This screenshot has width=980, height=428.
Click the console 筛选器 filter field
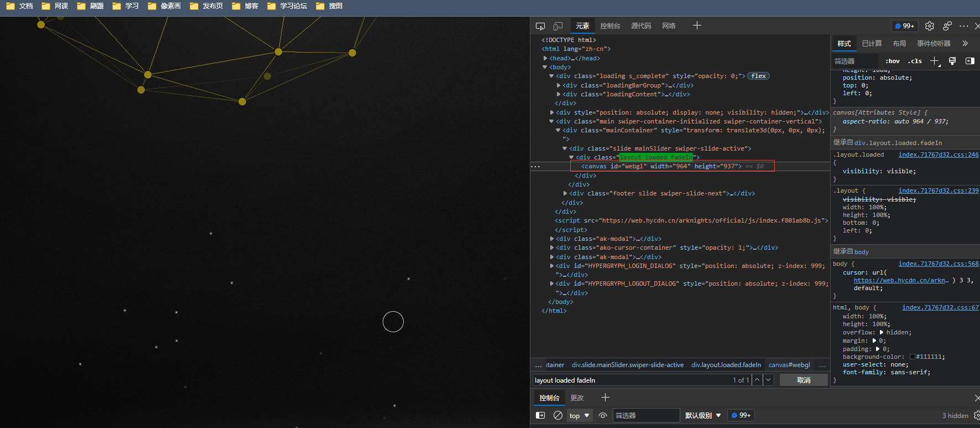[646, 415]
